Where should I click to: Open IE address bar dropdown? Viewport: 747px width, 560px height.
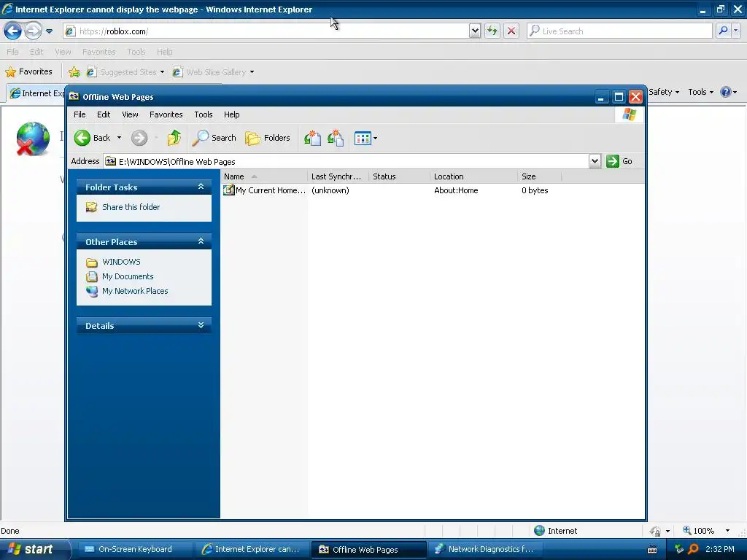point(474,31)
